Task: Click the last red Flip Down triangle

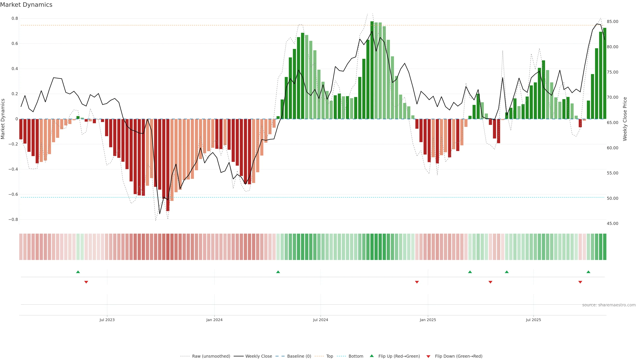Action: [x=580, y=282]
